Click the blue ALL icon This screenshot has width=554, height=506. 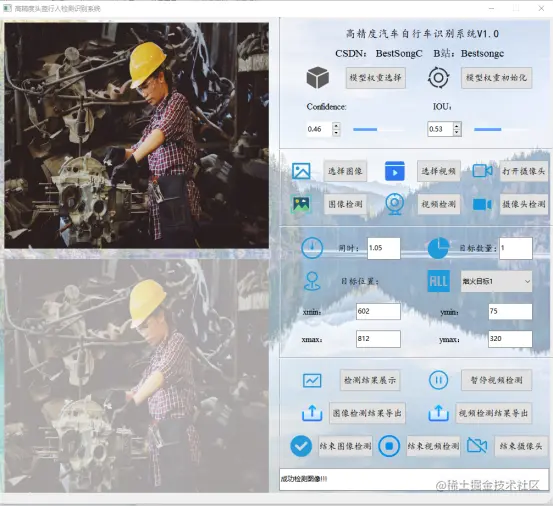(438, 281)
